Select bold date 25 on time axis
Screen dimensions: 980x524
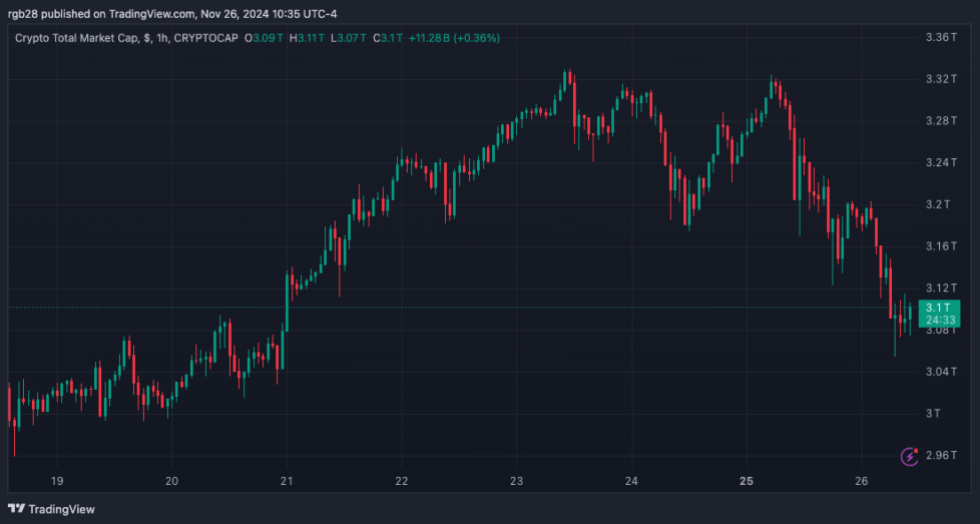(746, 481)
